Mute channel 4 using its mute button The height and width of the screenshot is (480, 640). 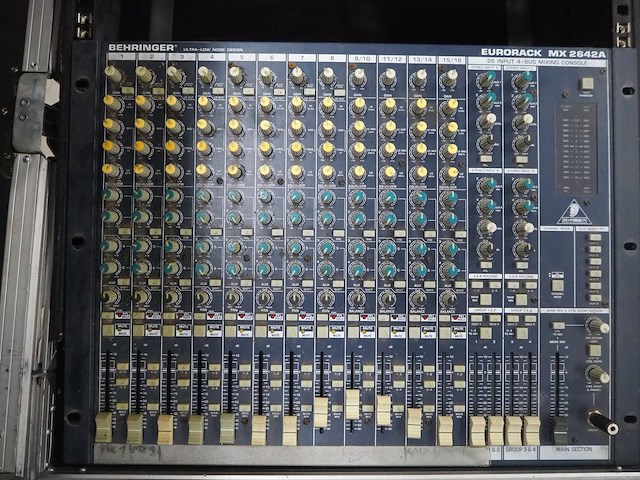200,330
